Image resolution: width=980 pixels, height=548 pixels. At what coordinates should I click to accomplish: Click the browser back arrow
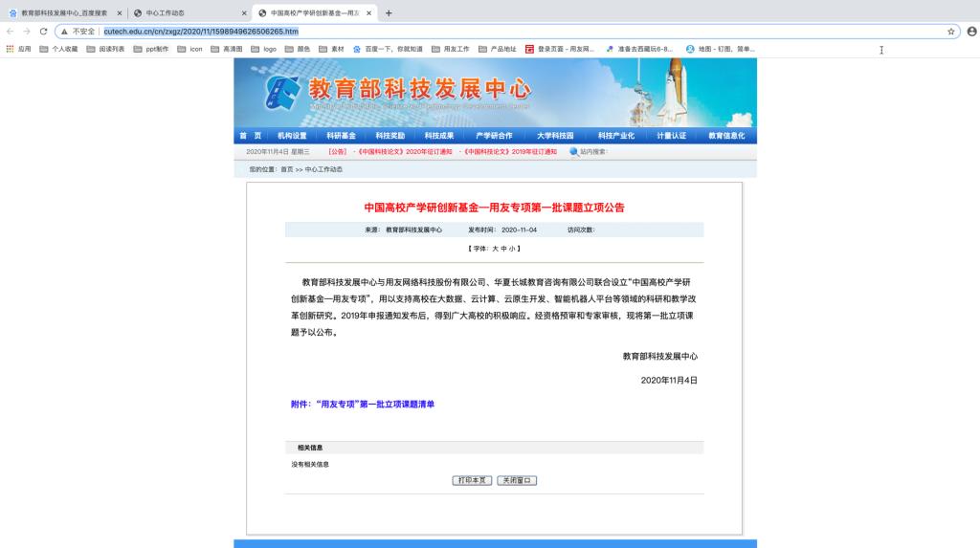[10, 32]
